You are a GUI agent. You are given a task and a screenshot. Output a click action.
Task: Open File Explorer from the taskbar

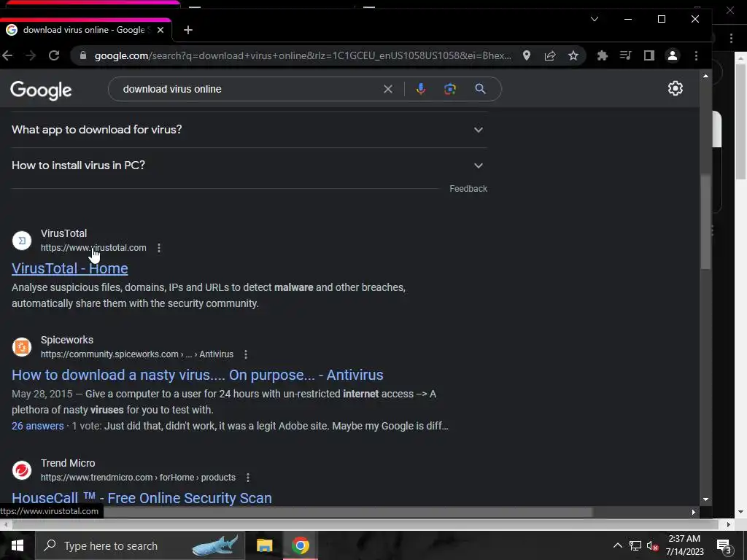point(264,545)
